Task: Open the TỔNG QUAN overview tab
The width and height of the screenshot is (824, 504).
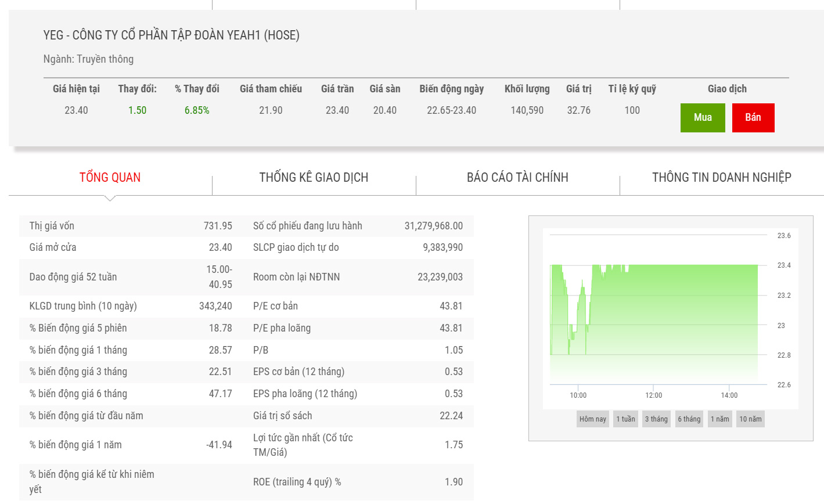Action: (110, 178)
